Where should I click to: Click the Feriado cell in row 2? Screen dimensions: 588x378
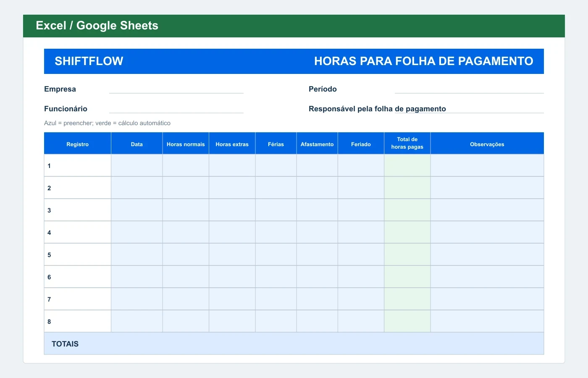[x=361, y=188]
